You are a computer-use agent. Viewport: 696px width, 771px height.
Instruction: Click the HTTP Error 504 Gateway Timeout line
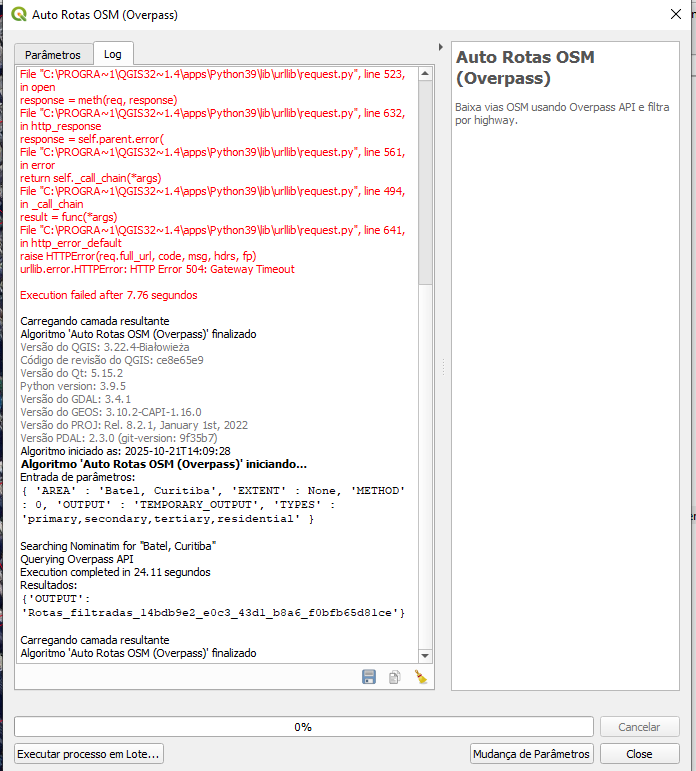(157, 269)
